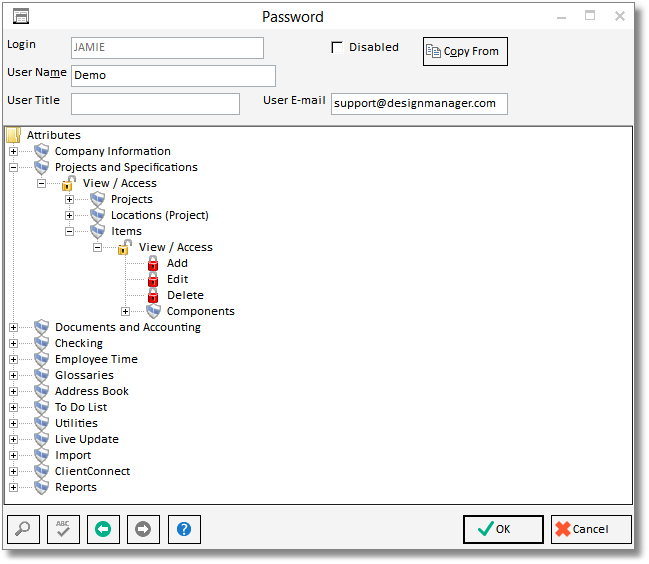Click open padlock under Items node

(125, 247)
